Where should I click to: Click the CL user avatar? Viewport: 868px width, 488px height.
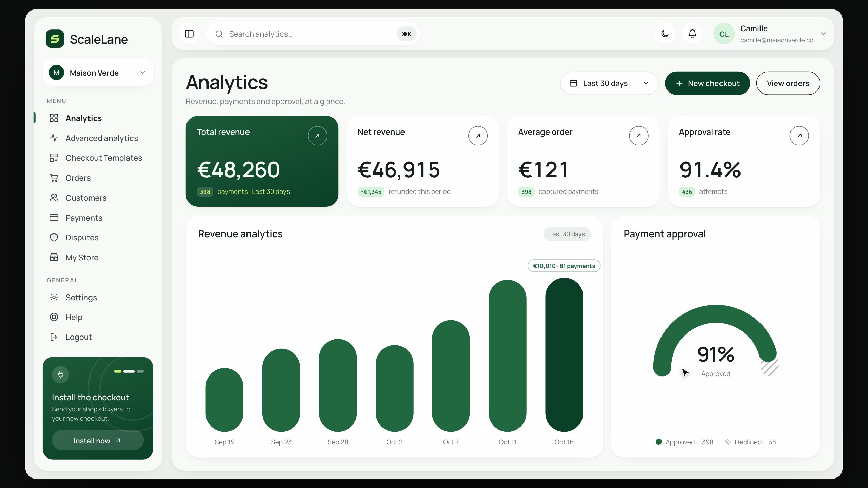[x=724, y=34]
